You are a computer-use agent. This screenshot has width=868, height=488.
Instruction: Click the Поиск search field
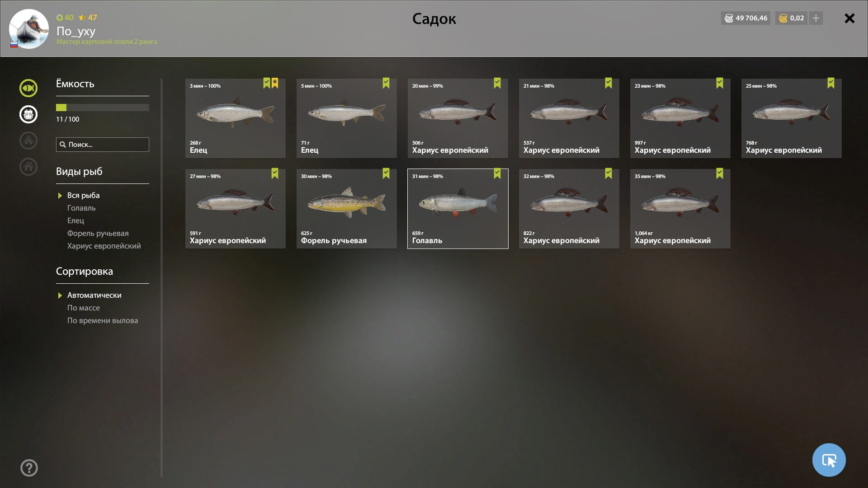coord(103,145)
